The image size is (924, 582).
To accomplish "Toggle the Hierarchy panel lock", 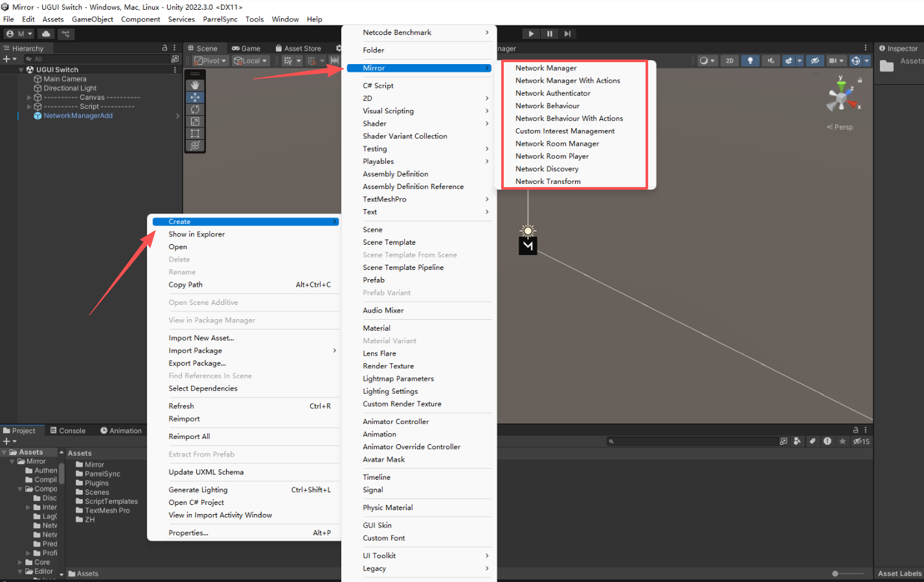I will (x=165, y=48).
